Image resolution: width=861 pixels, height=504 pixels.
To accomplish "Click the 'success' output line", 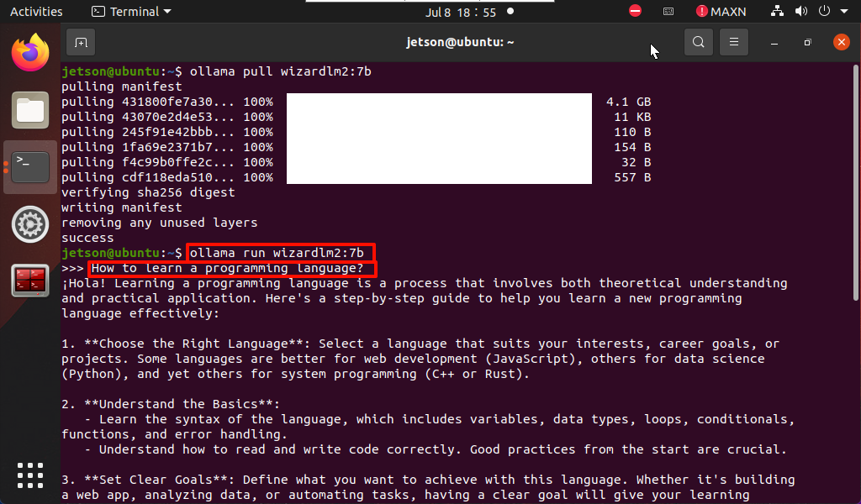I will coord(87,238).
